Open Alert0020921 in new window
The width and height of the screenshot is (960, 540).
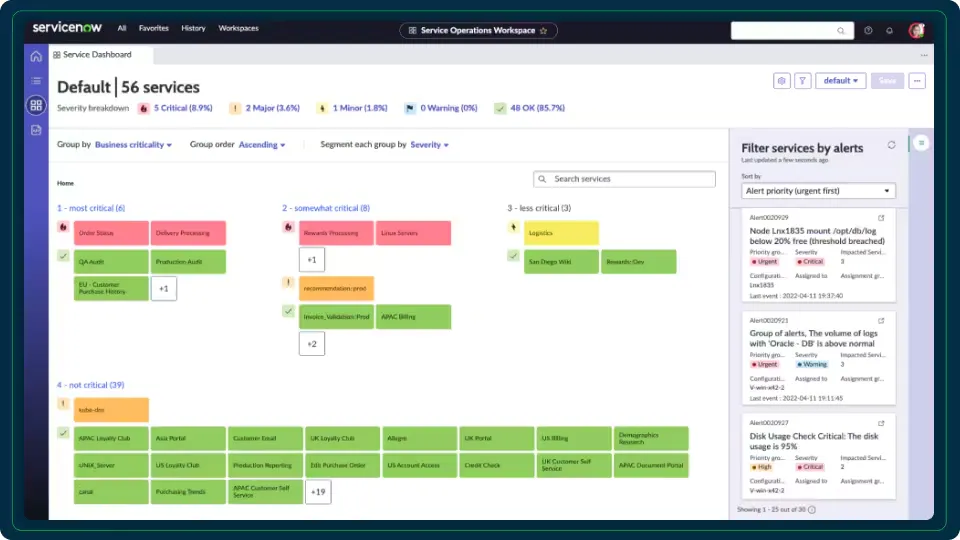point(881,320)
